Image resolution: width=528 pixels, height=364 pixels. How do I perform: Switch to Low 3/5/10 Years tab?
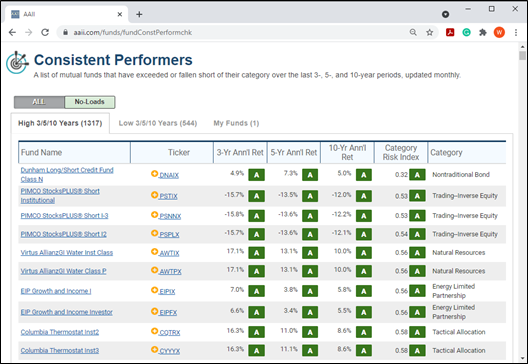pyautogui.click(x=158, y=123)
